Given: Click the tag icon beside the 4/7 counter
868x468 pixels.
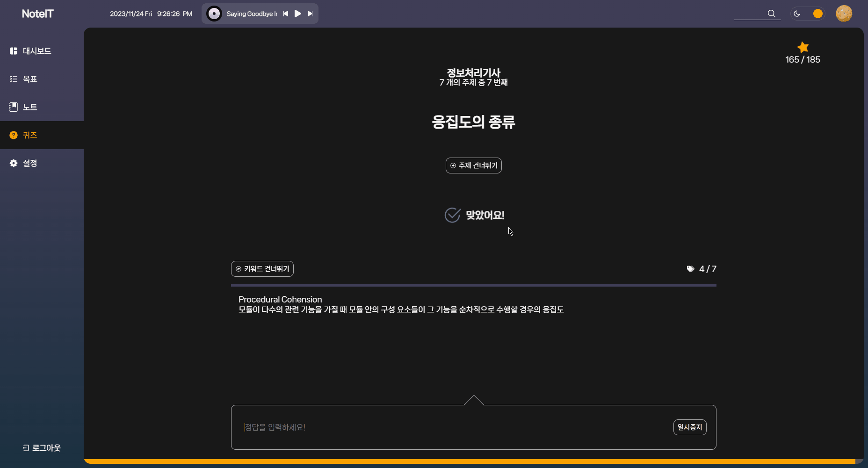Looking at the screenshot, I should pos(691,269).
